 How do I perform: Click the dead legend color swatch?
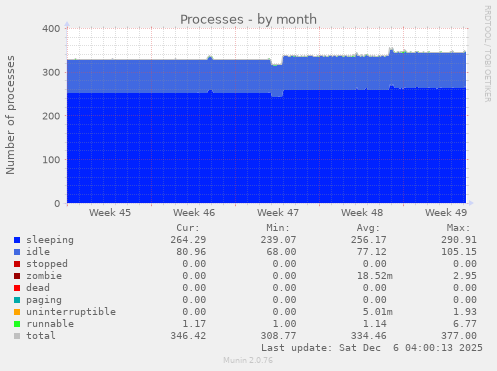coord(17,288)
